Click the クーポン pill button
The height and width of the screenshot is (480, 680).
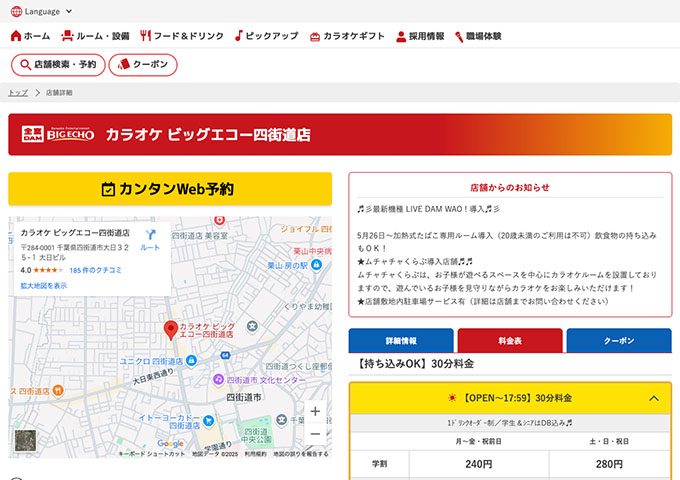pos(143,65)
